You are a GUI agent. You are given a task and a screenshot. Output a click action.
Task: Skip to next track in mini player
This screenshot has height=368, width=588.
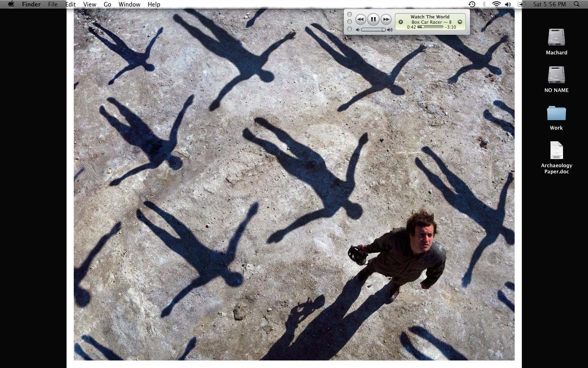click(x=386, y=19)
